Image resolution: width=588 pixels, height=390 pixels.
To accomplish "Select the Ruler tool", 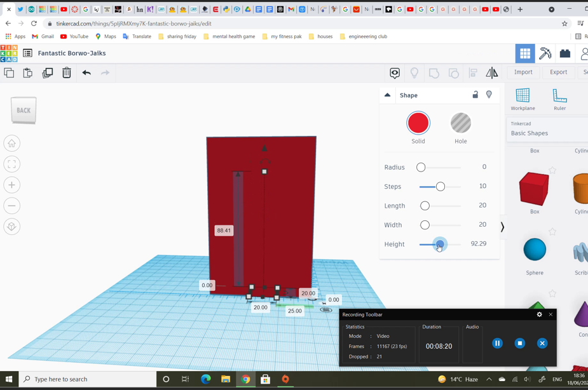I will pyautogui.click(x=559, y=98).
